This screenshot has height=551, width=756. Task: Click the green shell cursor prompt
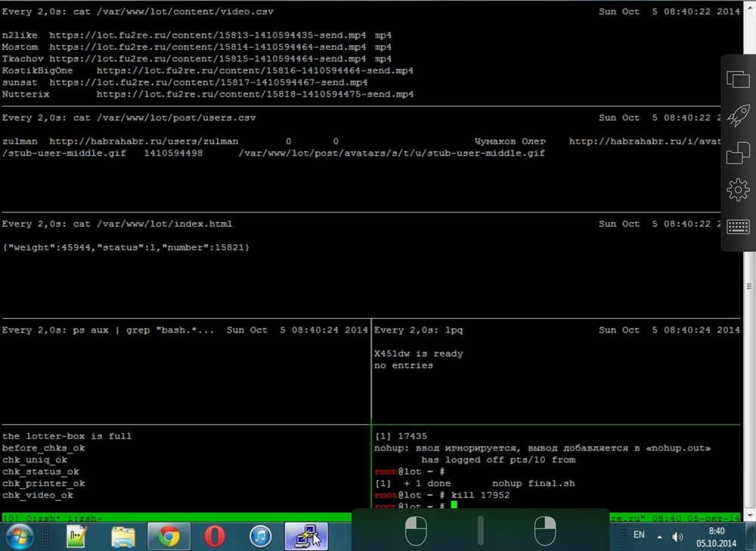454,505
